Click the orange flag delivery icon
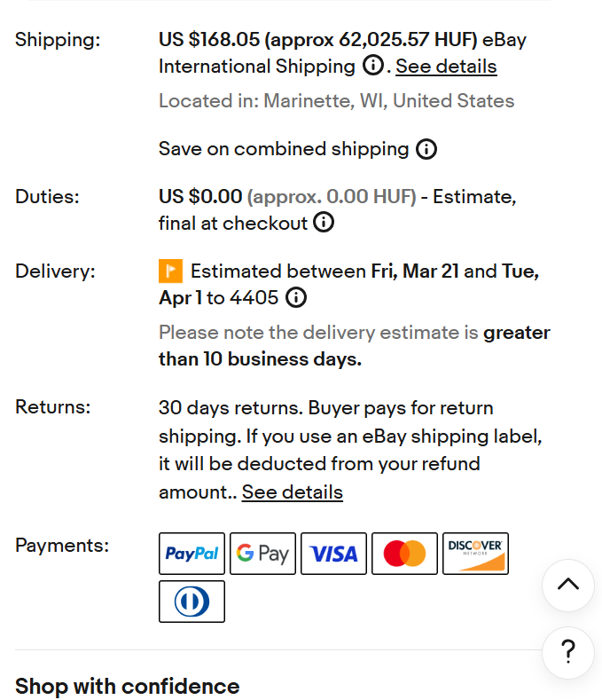602x700 pixels. [x=170, y=271]
